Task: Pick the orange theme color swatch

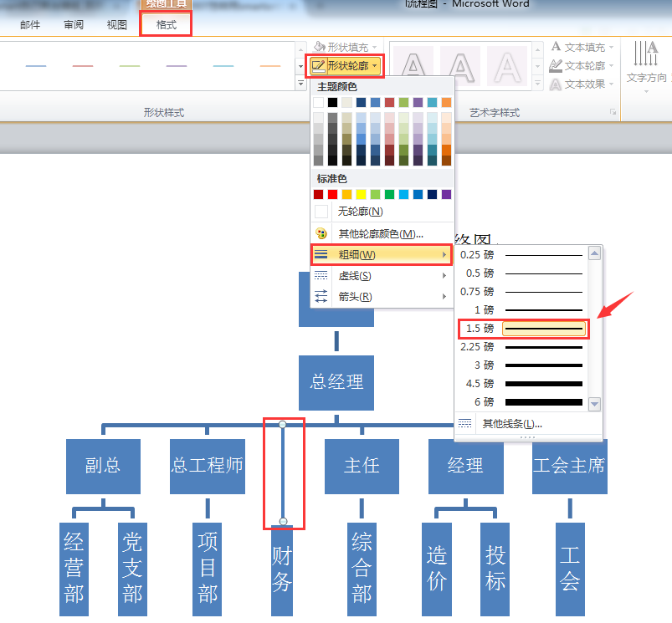Action: click(x=447, y=102)
